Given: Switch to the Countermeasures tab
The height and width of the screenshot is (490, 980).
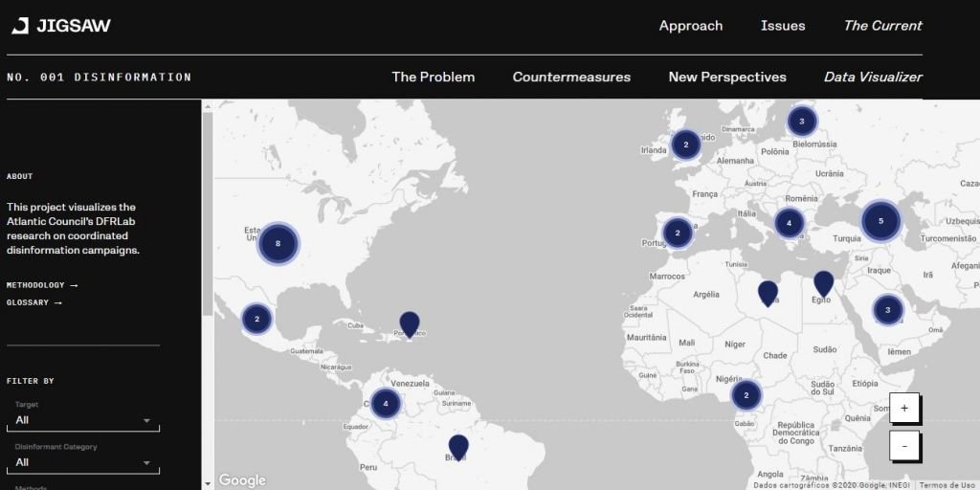Looking at the screenshot, I should [x=571, y=77].
